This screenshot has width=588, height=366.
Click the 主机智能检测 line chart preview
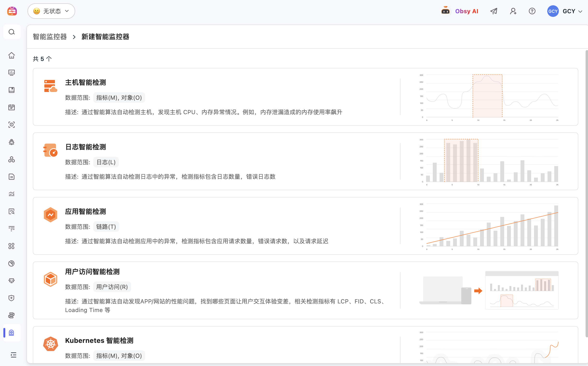pyautogui.click(x=489, y=97)
